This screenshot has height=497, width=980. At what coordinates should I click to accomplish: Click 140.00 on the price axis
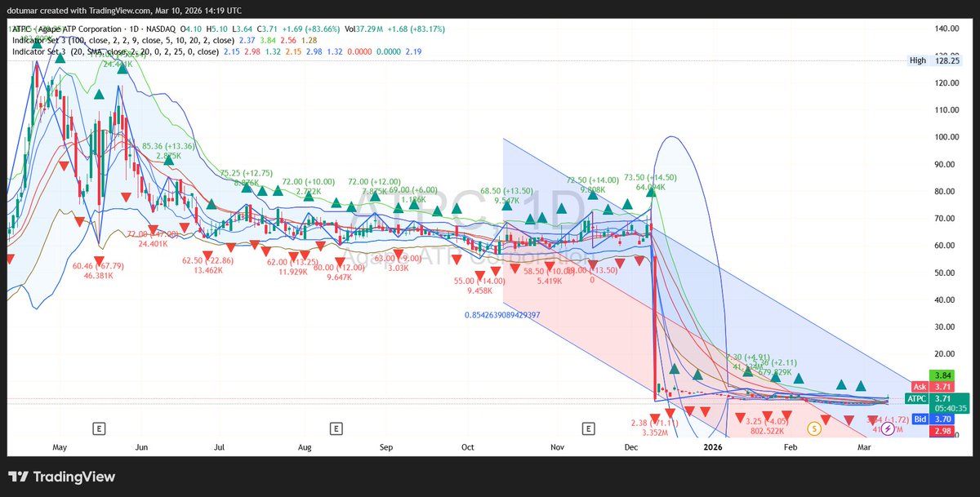[947, 29]
